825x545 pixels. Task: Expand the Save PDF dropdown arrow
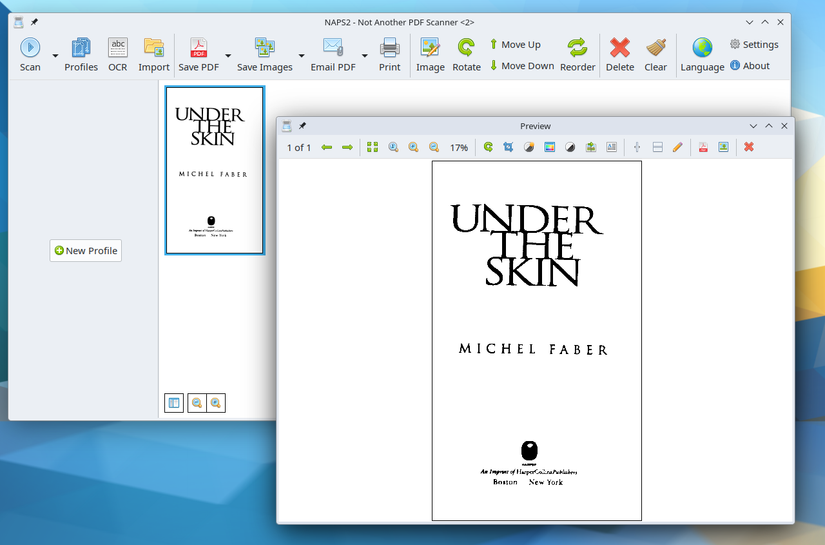click(x=228, y=55)
